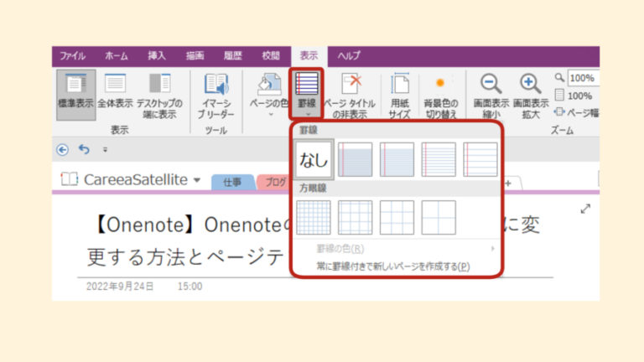Viewport: 644px width, 362px height.
Task: Undo with the quick access arrow
Action: point(84,149)
